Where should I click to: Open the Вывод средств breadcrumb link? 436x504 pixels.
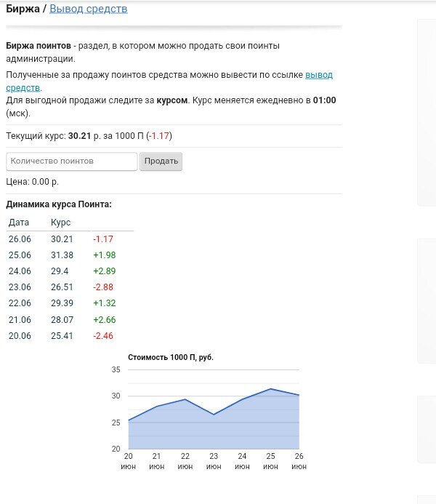(x=89, y=9)
